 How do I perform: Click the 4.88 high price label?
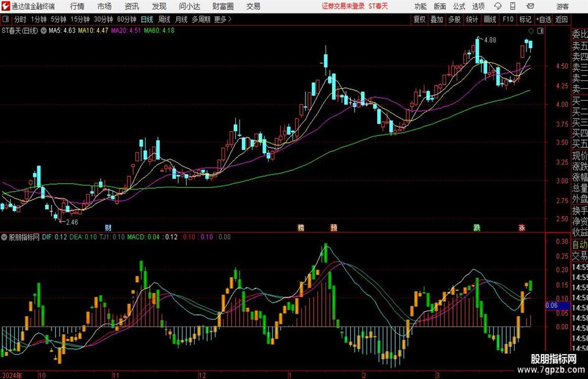pyautogui.click(x=490, y=40)
